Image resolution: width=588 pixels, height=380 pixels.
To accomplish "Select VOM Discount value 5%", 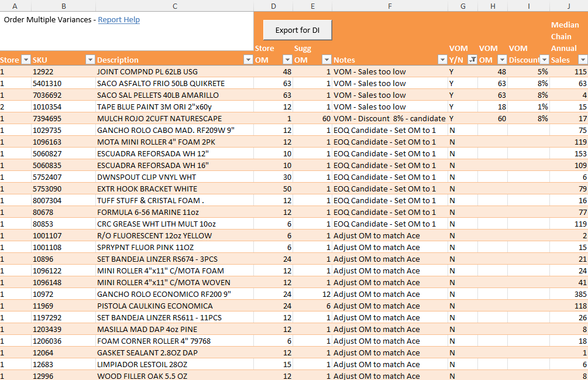I will [529, 71].
